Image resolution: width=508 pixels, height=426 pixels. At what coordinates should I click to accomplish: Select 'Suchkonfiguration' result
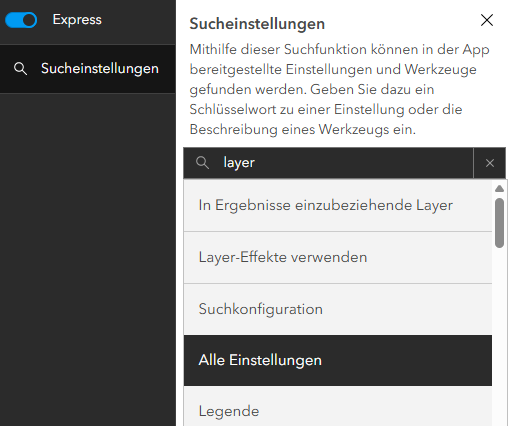point(338,310)
